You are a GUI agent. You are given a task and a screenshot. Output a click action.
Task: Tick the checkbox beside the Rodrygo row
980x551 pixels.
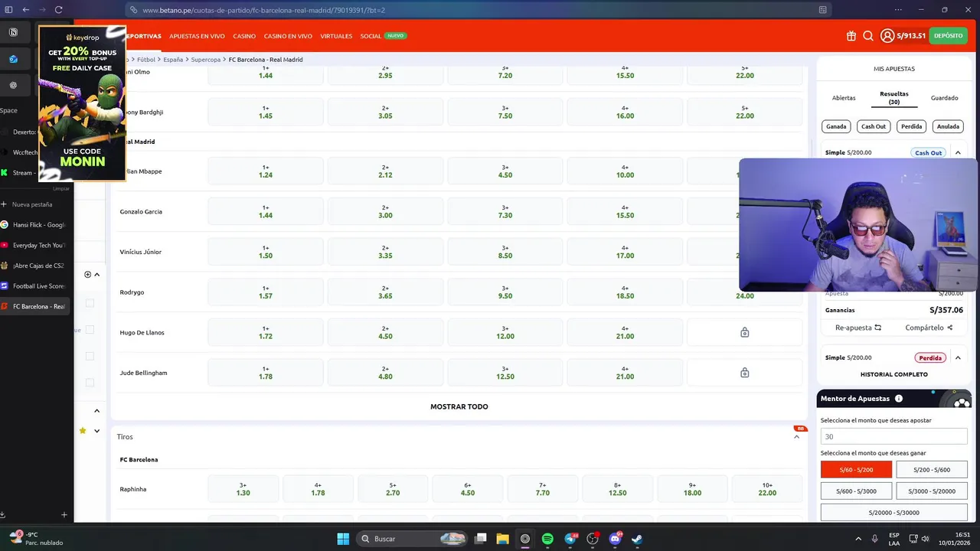pos(90,303)
